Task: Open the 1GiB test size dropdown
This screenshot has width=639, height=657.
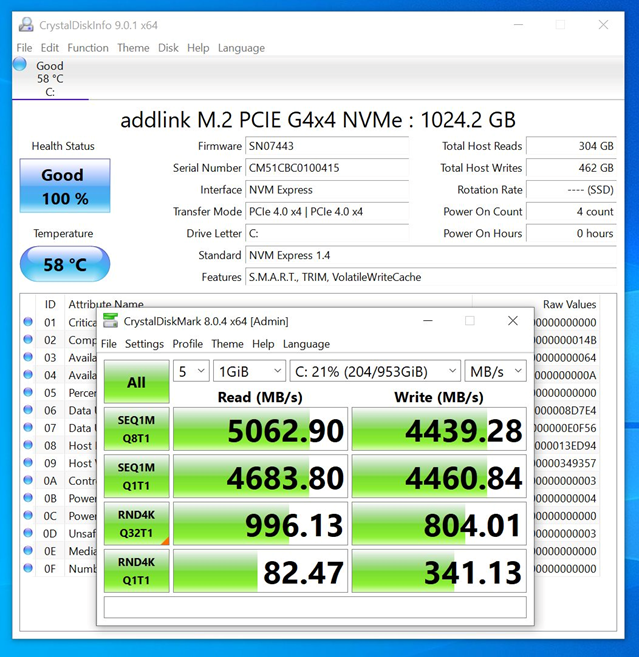Action: 249,371
